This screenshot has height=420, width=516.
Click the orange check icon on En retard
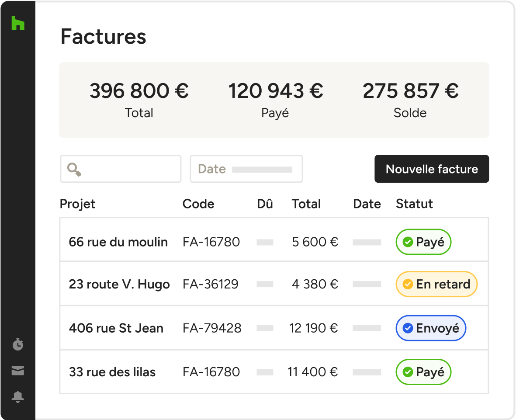[408, 284]
